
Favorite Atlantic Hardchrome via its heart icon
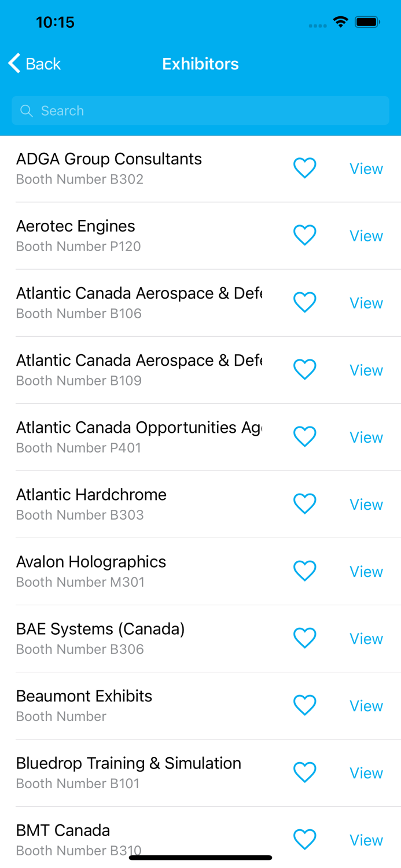(x=305, y=503)
